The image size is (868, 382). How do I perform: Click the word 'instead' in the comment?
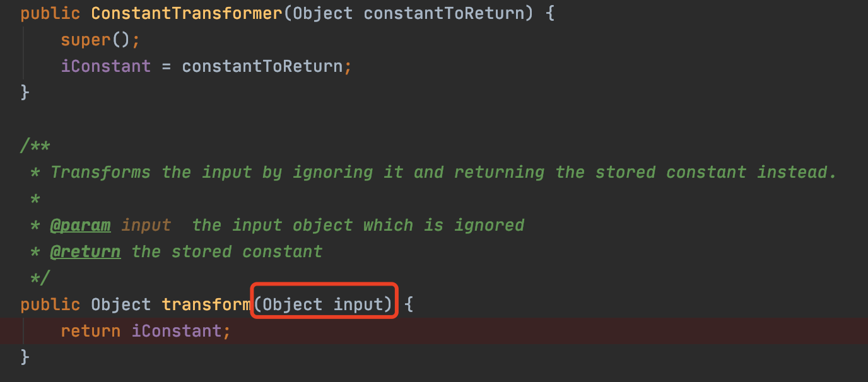tap(797, 172)
